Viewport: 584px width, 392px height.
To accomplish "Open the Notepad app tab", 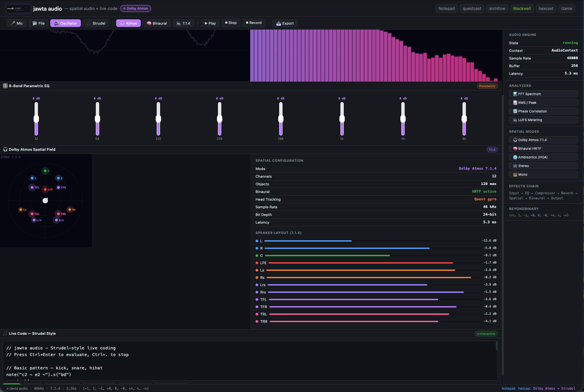I will pos(446,8).
